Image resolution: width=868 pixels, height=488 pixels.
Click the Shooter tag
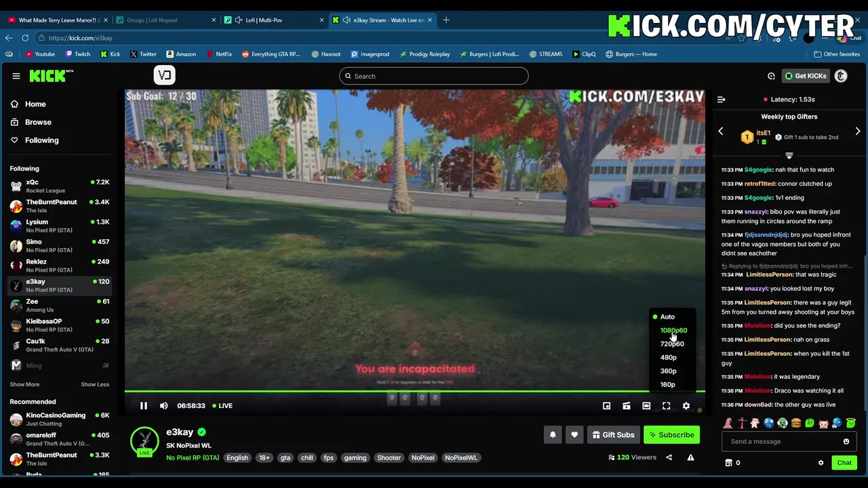pyautogui.click(x=389, y=457)
